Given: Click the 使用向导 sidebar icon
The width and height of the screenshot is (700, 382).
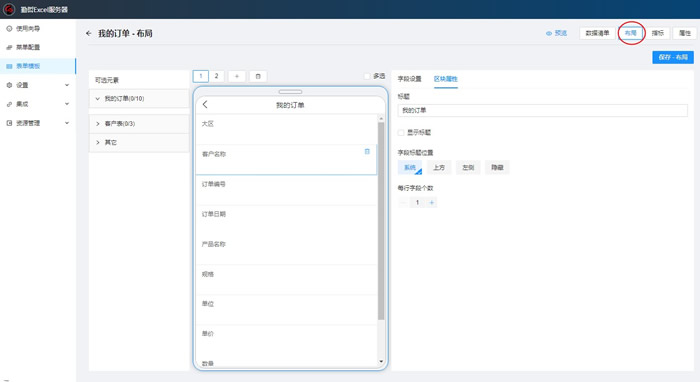Looking at the screenshot, I should (9, 29).
